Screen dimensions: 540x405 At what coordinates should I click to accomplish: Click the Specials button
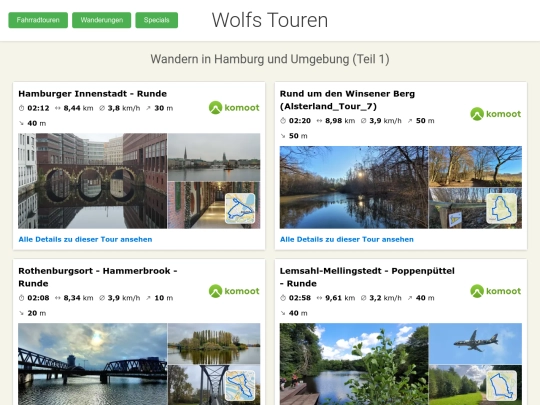pyautogui.click(x=157, y=20)
